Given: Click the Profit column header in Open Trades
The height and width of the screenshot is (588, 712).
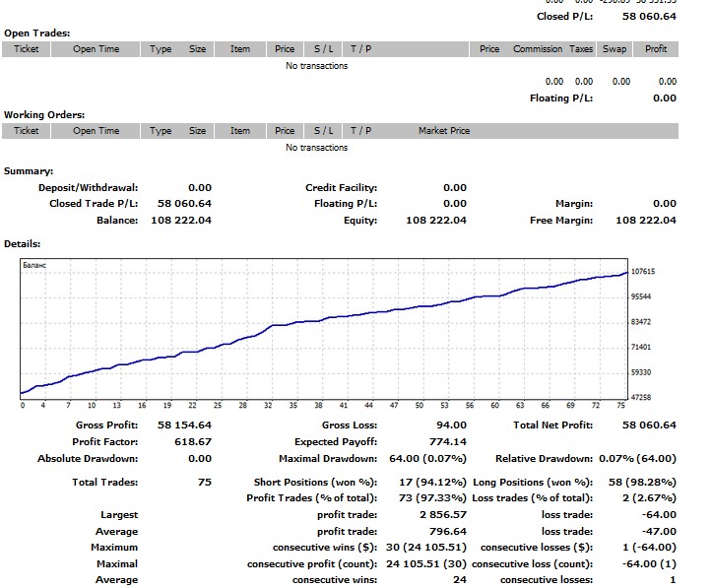Looking at the screenshot, I should click(x=656, y=49).
